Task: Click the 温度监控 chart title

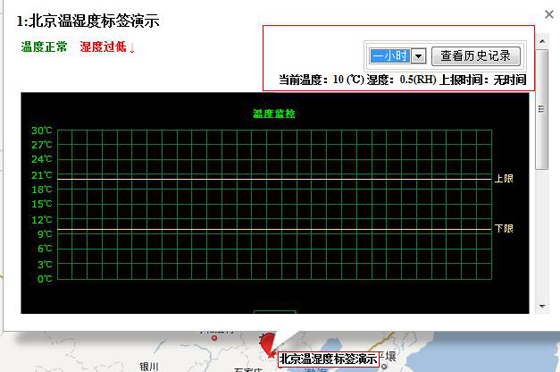Action: [x=274, y=114]
